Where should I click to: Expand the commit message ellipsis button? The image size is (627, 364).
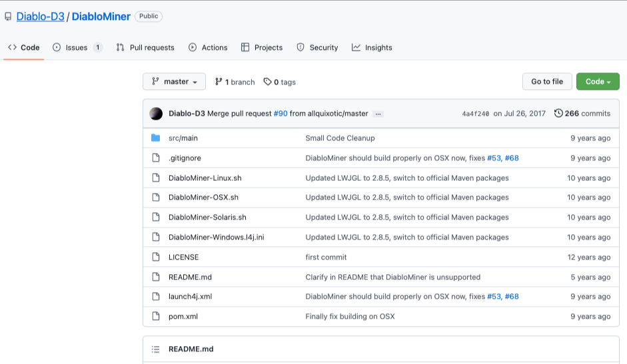coord(378,114)
